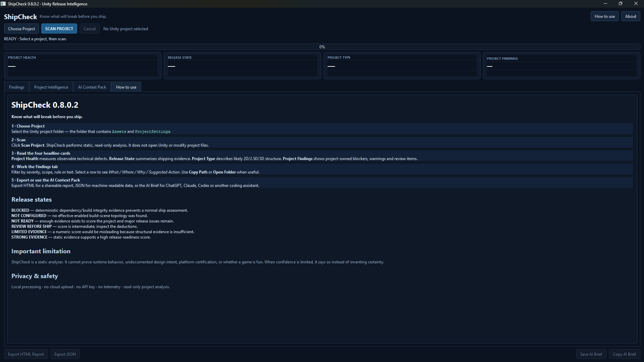Screen dimensions: 644x362
Task: Click the Save AI Brief button
Action: (x=591, y=354)
